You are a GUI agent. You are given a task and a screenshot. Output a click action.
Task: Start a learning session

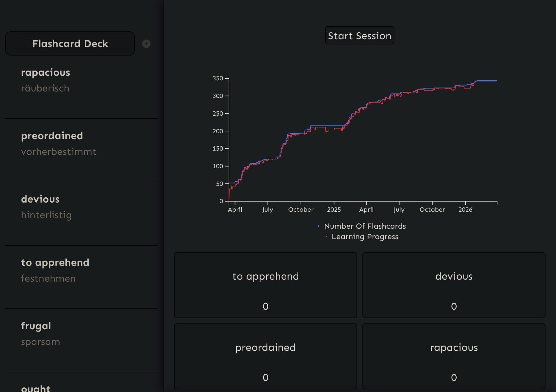click(x=359, y=35)
